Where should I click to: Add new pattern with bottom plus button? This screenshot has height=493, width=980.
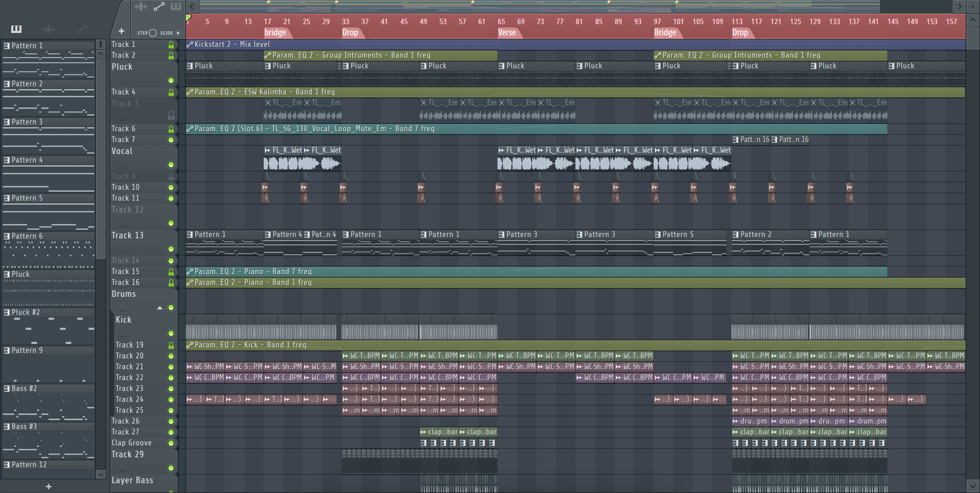(x=49, y=486)
